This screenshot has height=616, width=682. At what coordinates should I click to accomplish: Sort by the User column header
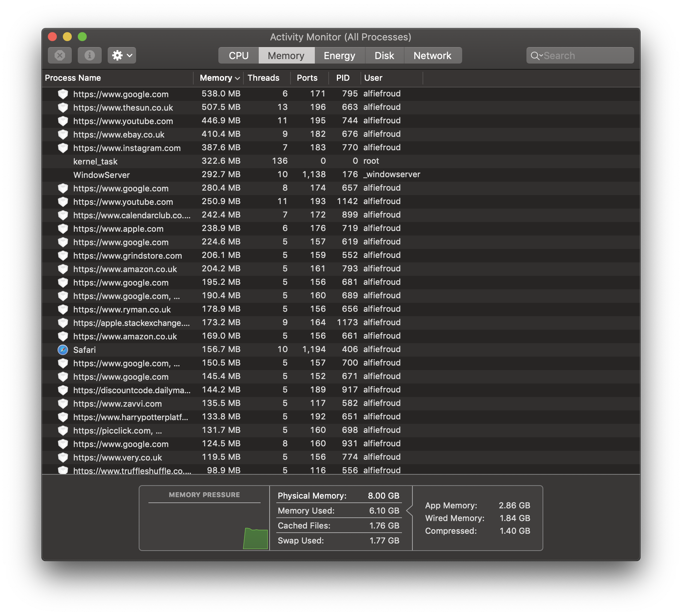tap(392, 78)
